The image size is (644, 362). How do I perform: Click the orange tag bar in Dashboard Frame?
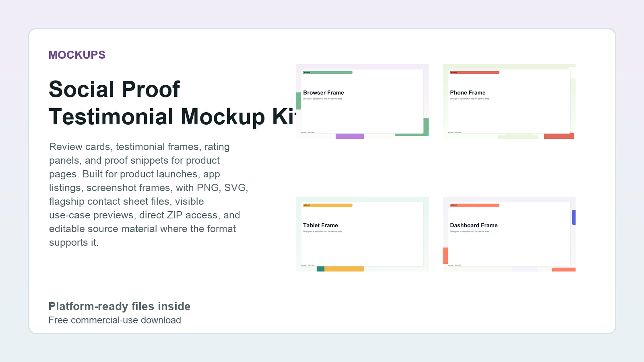click(x=475, y=205)
